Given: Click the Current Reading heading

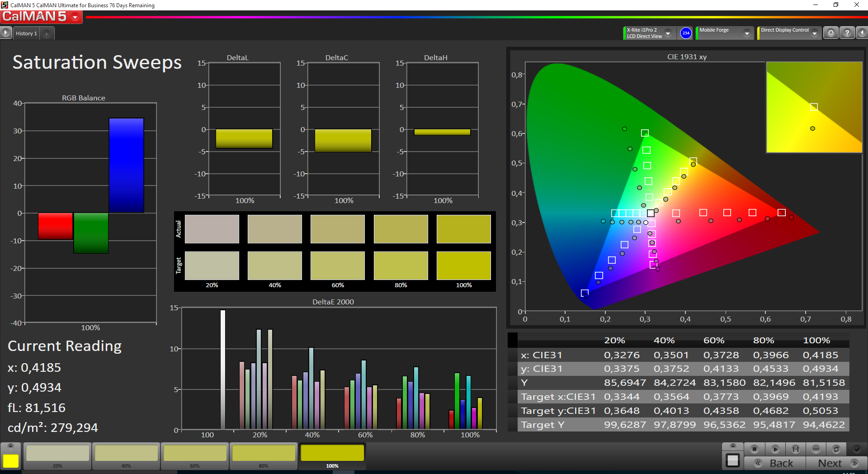Looking at the screenshot, I should pos(65,346).
